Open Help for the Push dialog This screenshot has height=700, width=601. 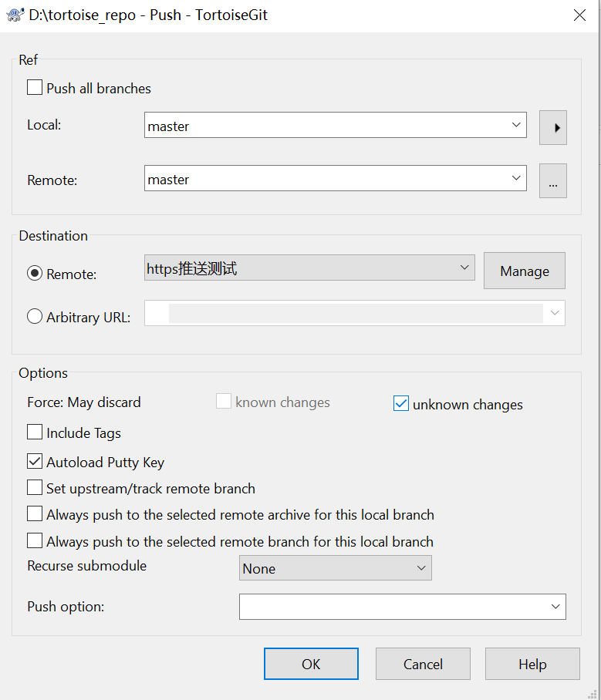point(532,664)
